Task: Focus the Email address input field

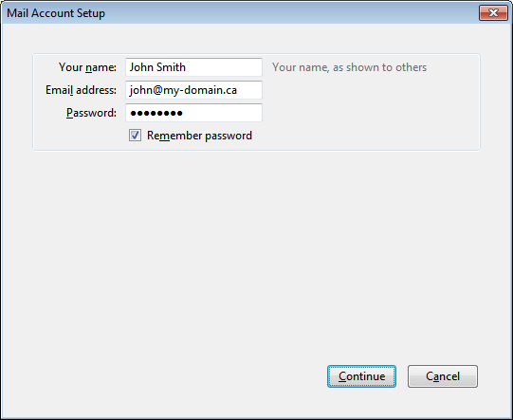Action: [193, 90]
